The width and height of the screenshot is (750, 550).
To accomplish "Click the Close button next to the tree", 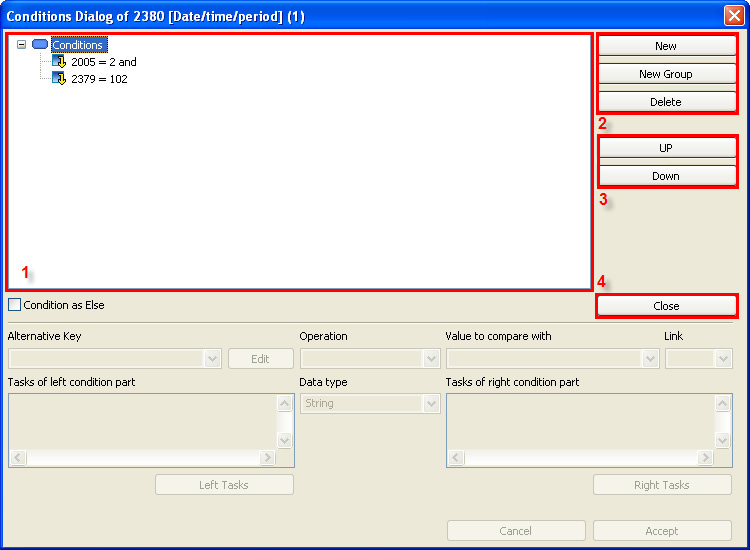I will pyautogui.click(x=666, y=306).
